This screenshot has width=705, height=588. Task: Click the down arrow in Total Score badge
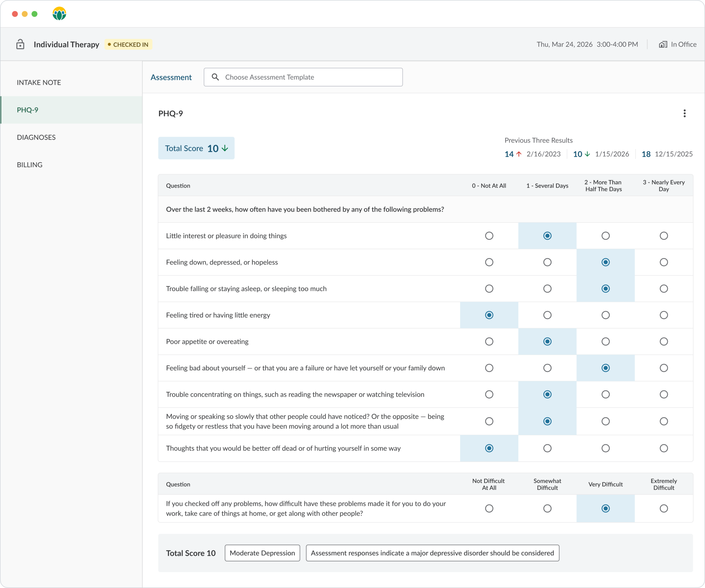(x=225, y=149)
